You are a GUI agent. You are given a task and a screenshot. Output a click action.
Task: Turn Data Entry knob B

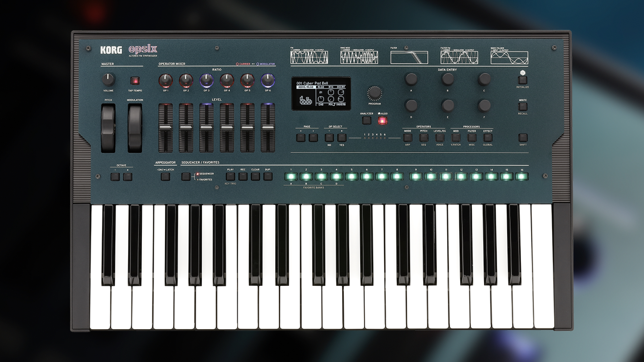coord(447,79)
